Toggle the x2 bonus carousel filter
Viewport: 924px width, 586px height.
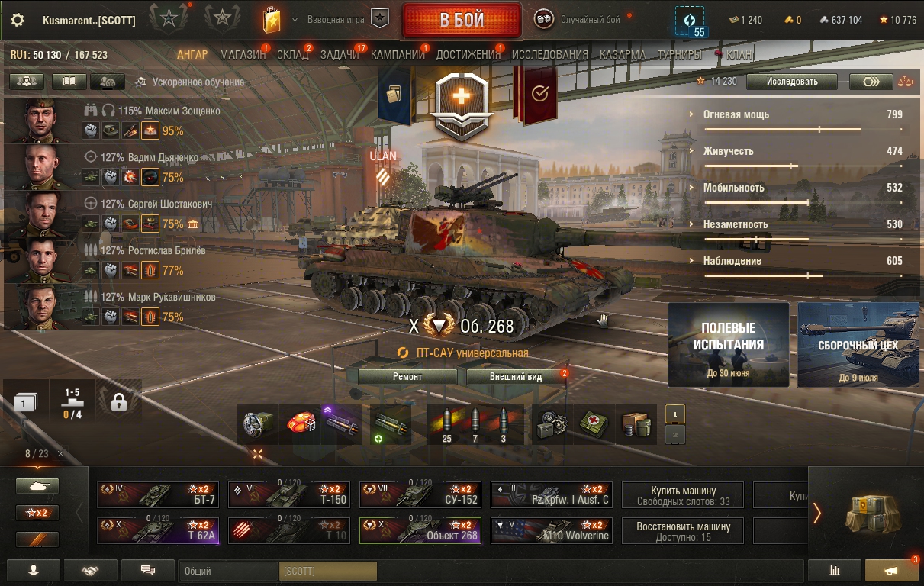point(37,513)
